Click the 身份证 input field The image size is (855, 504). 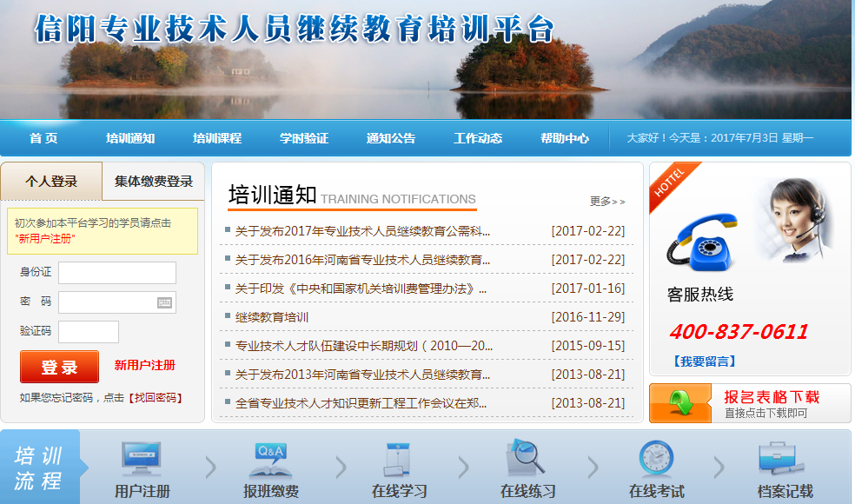[x=117, y=273]
